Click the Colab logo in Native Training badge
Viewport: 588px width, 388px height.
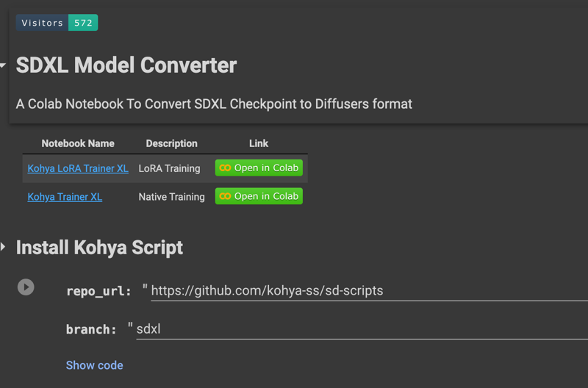coord(225,196)
